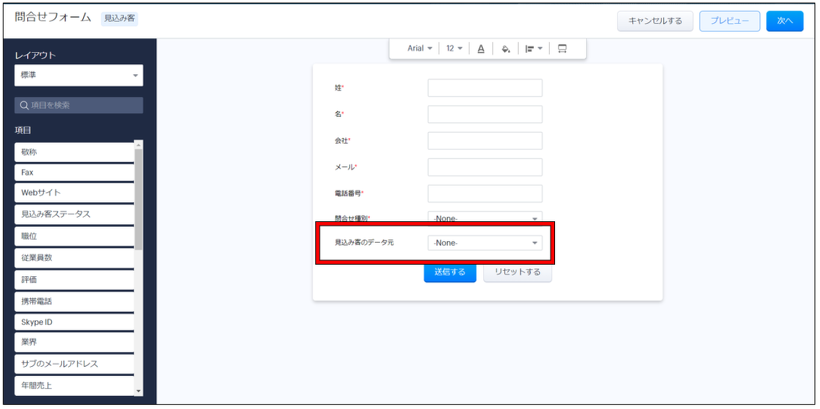
Task: Open the font color tool
Action: [x=481, y=48]
